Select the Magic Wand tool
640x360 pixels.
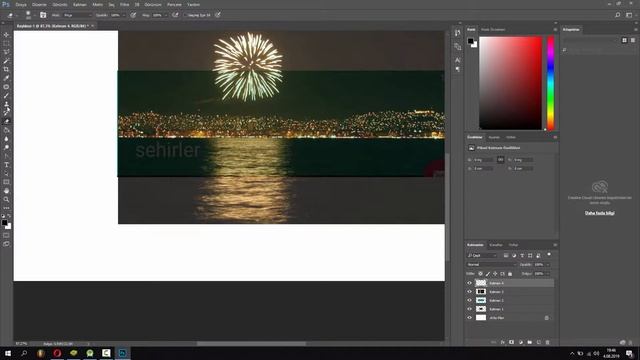coord(6,60)
